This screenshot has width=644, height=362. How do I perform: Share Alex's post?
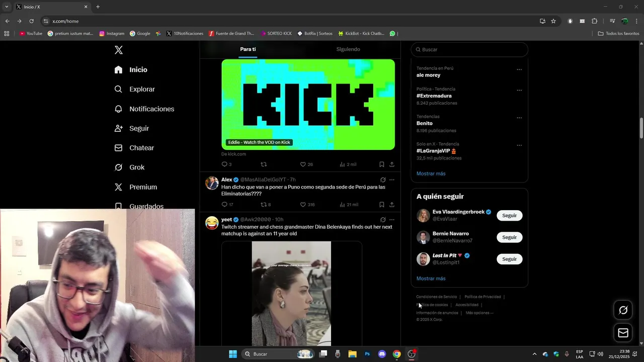point(392,205)
